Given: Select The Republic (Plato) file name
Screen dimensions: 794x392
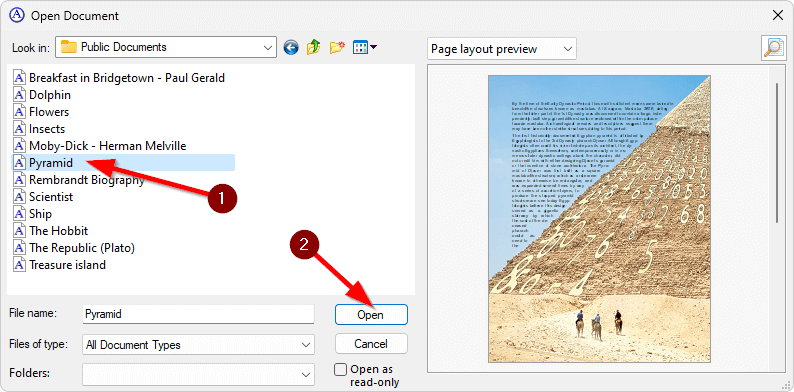Looking at the screenshot, I should [82, 248].
